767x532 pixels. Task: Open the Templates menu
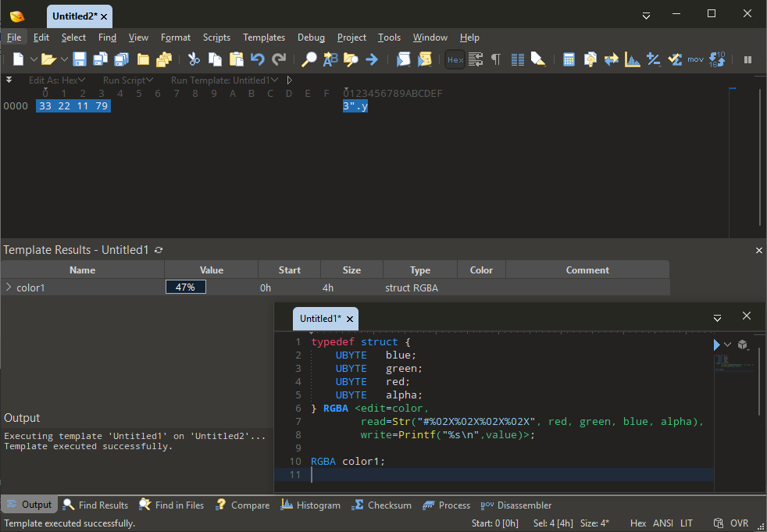(264, 37)
